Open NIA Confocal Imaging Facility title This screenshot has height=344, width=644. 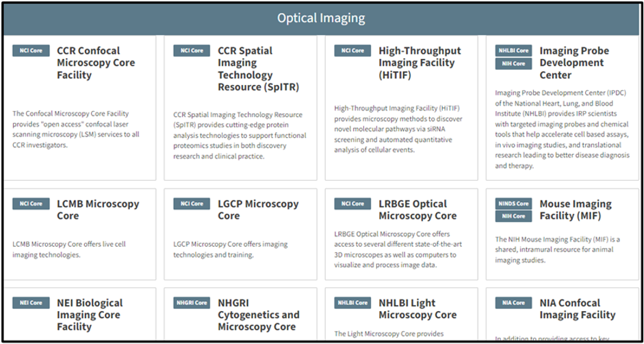(577, 309)
